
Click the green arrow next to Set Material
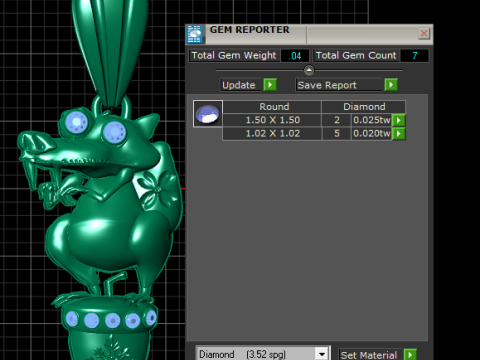point(410,355)
